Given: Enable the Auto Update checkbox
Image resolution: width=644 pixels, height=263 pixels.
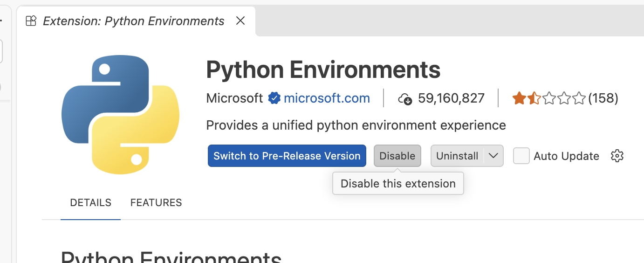Looking at the screenshot, I should point(521,156).
